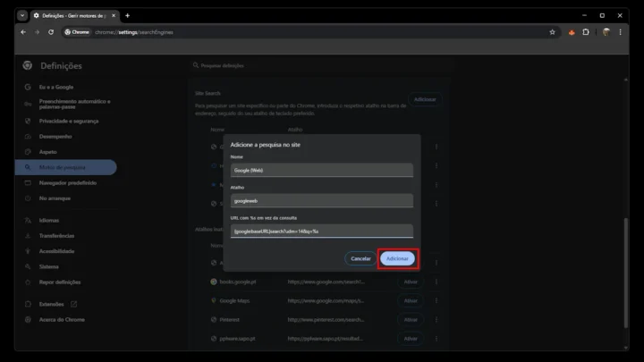The image size is (644, 362).
Task: Go back with the browser back arrow
Action: pyautogui.click(x=23, y=32)
